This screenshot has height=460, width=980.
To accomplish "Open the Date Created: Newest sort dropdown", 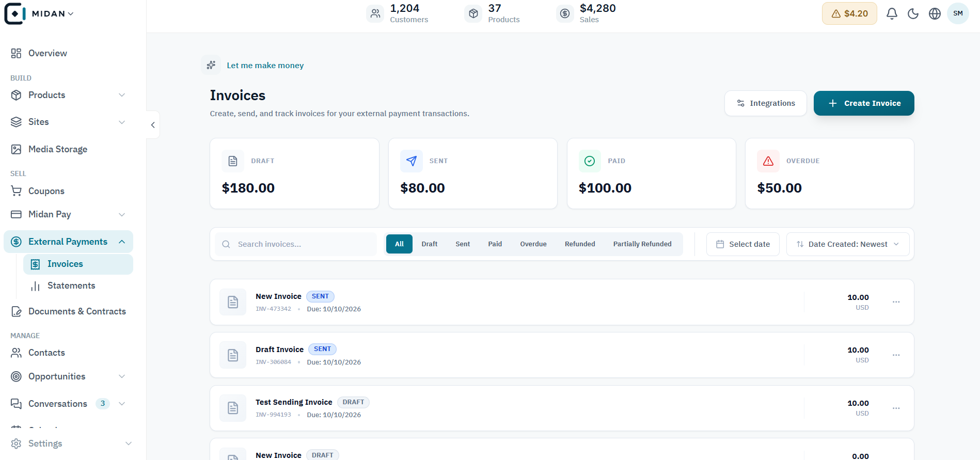I will [848, 244].
